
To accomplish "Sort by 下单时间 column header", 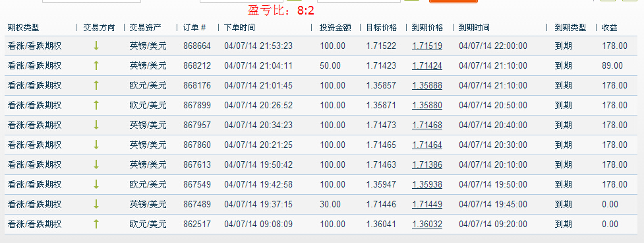I will coord(239,28).
